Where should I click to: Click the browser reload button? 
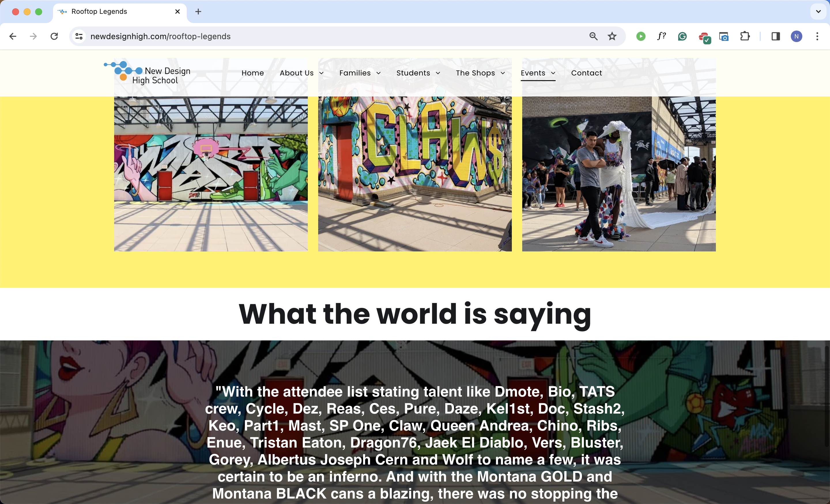coord(54,36)
